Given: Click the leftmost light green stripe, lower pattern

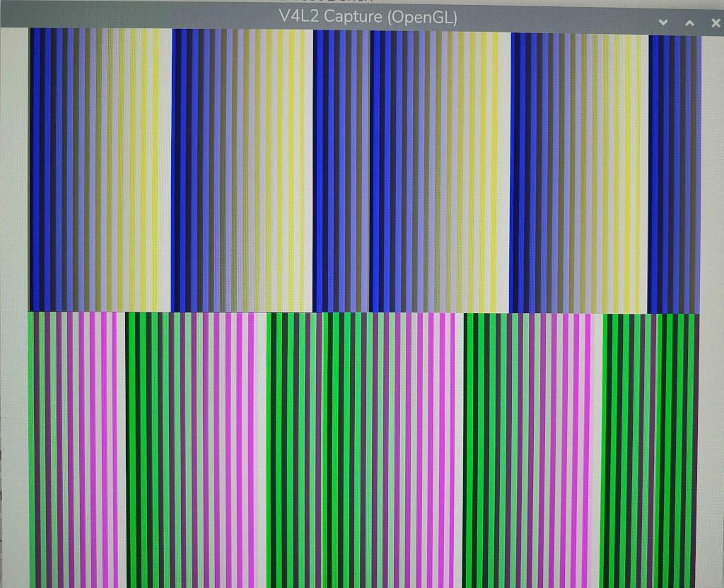Looking at the screenshot, I should (x=31, y=450).
